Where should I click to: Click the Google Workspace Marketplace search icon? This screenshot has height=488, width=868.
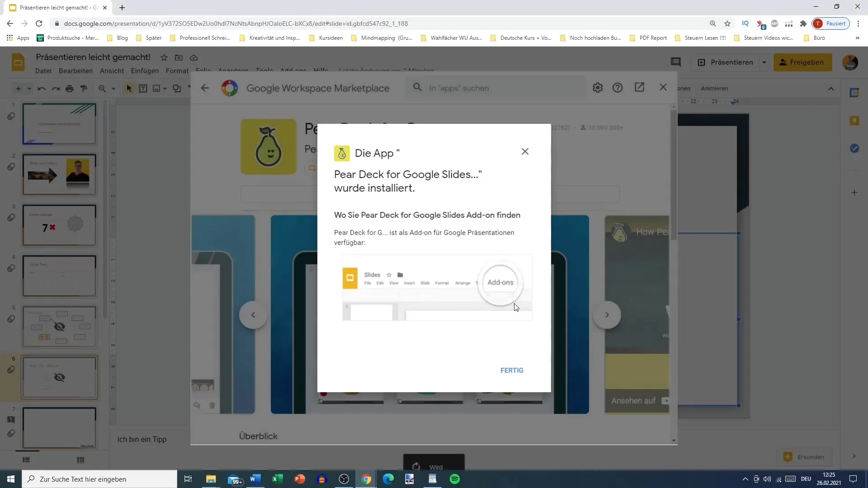(x=417, y=88)
